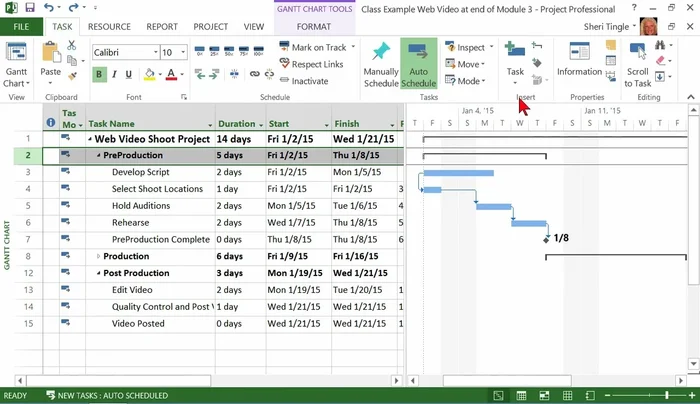This screenshot has width=700, height=404.
Task: Click the Gantt chart horizontal scrollbar
Action: click(x=507, y=381)
